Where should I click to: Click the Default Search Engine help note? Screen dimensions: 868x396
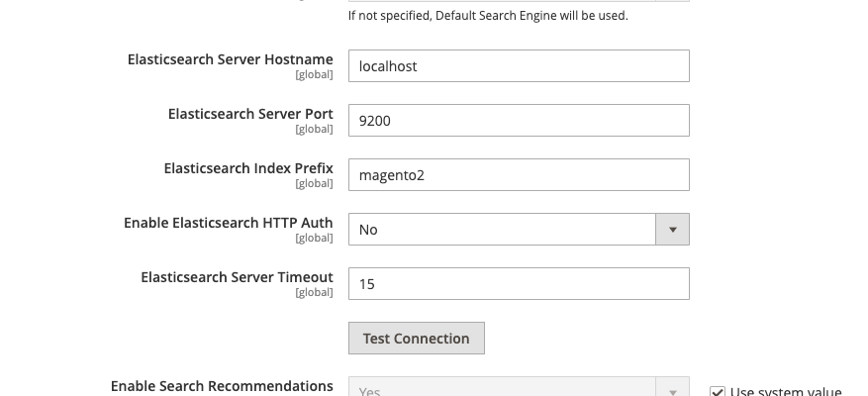[488, 16]
